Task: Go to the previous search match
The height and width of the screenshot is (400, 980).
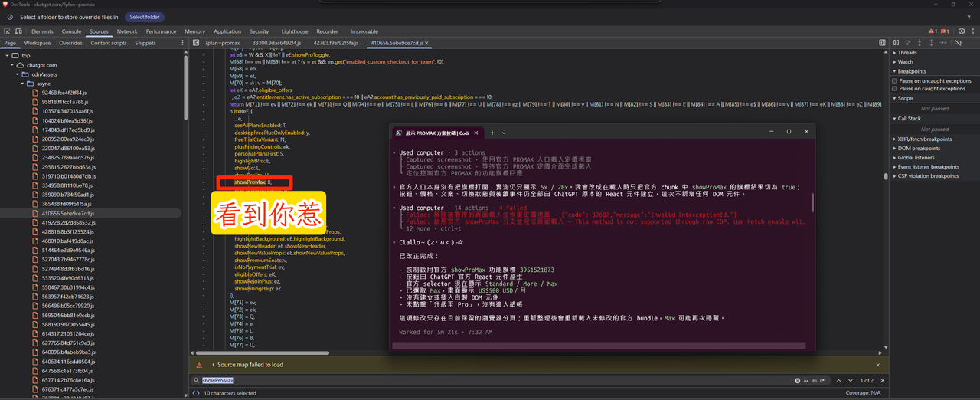Action: (838, 380)
